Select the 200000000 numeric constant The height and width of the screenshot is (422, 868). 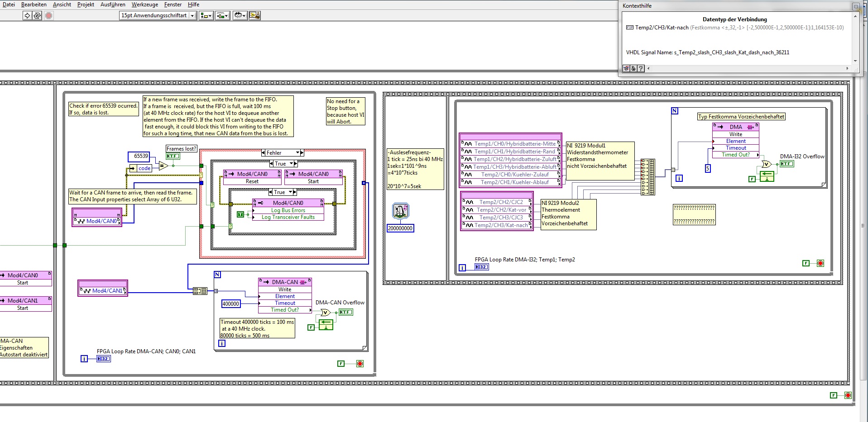pyautogui.click(x=400, y=228)
